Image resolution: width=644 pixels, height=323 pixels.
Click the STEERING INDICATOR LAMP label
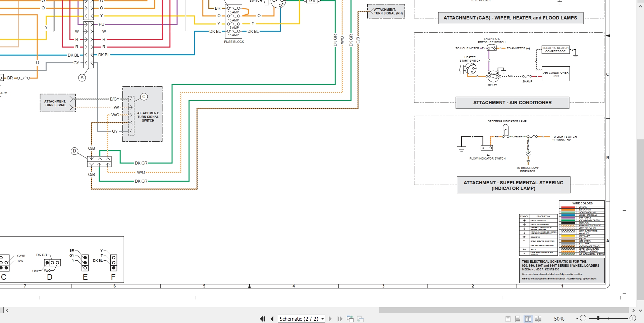pyautogui.click(x=507, y=121)
